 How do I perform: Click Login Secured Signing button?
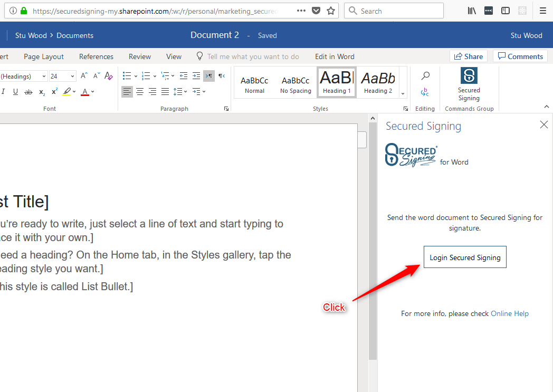(465, 257)
